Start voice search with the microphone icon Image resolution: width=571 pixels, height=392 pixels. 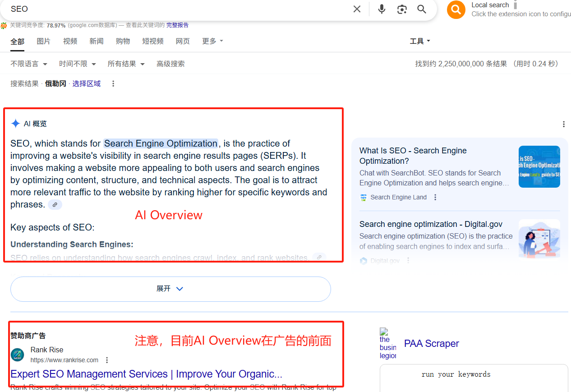coord(382,9)
